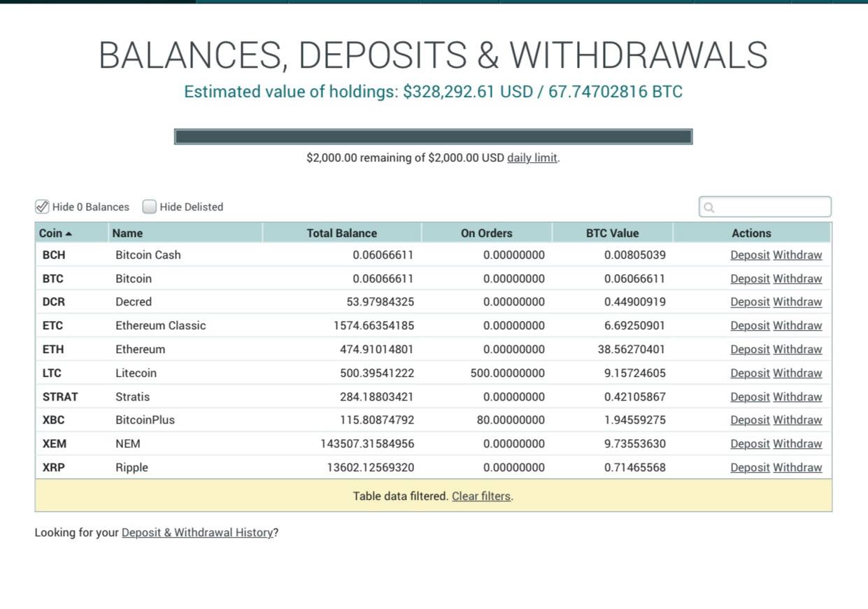Click Deposit for Stratis
The image size is (868, 609).
750,396
